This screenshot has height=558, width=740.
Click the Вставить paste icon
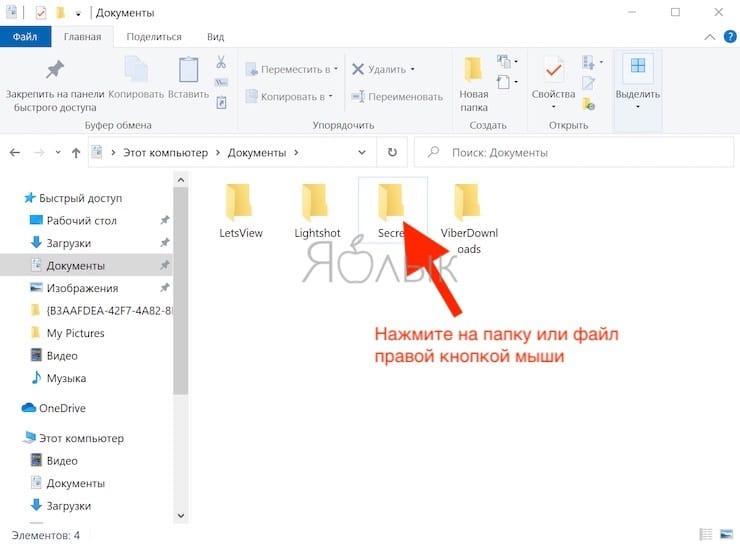tap(188, 70)
